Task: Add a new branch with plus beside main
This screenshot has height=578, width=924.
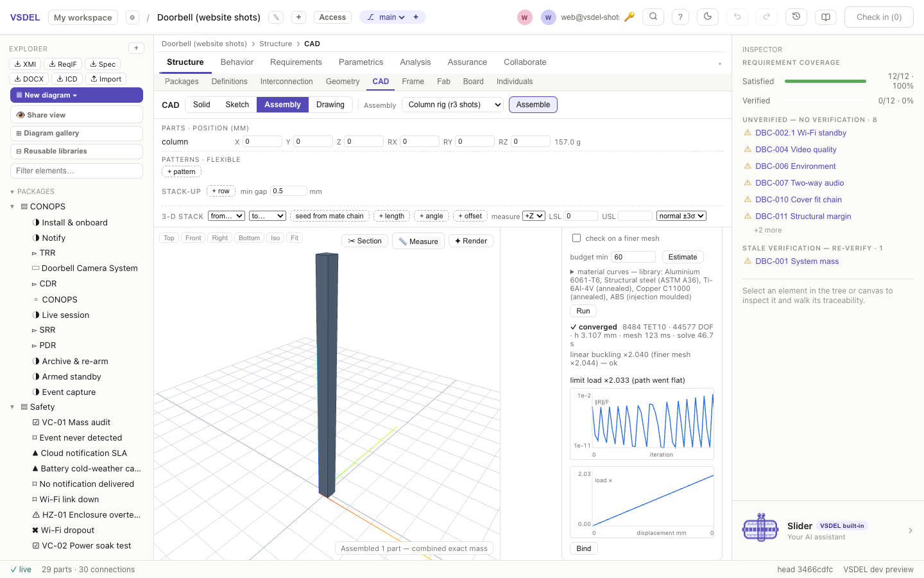Action: (x=416, y=17)
